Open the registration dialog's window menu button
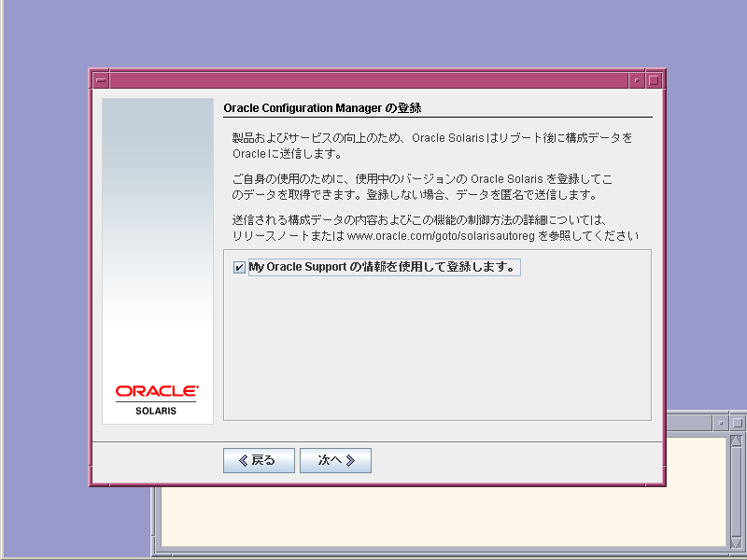This screenshot has width=747, height=560. point(101,80)
